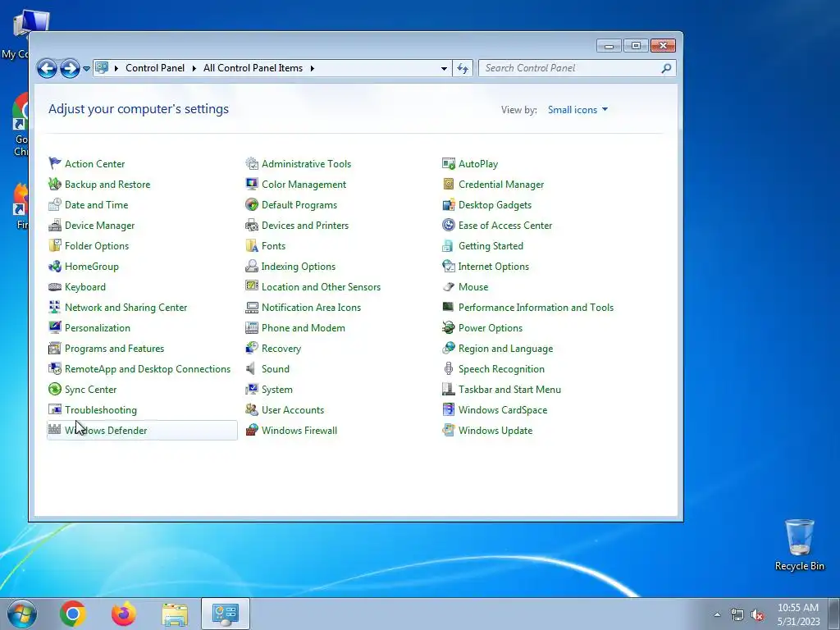Open the Small icons view dropdown

point(577,109)
